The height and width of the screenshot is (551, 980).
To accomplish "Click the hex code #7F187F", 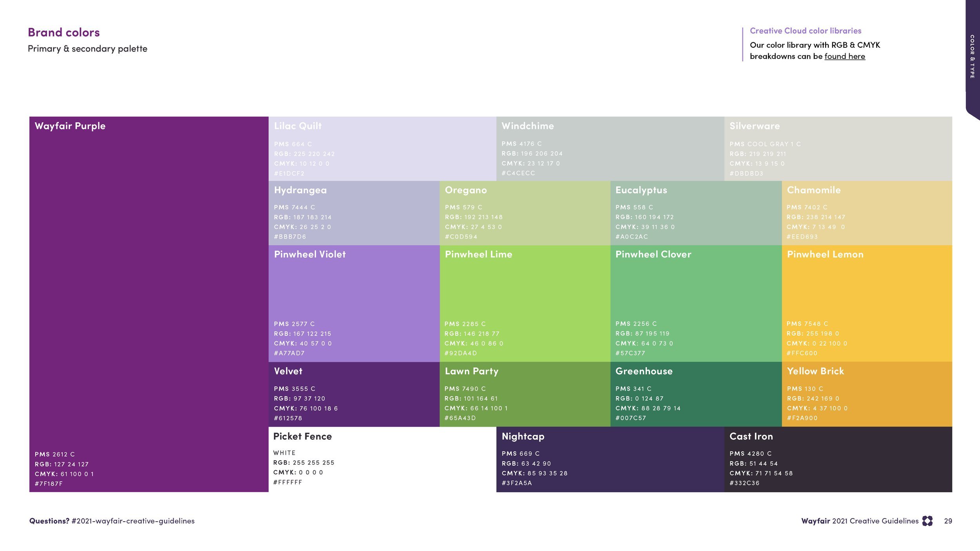I will click(x=49, y=484).
